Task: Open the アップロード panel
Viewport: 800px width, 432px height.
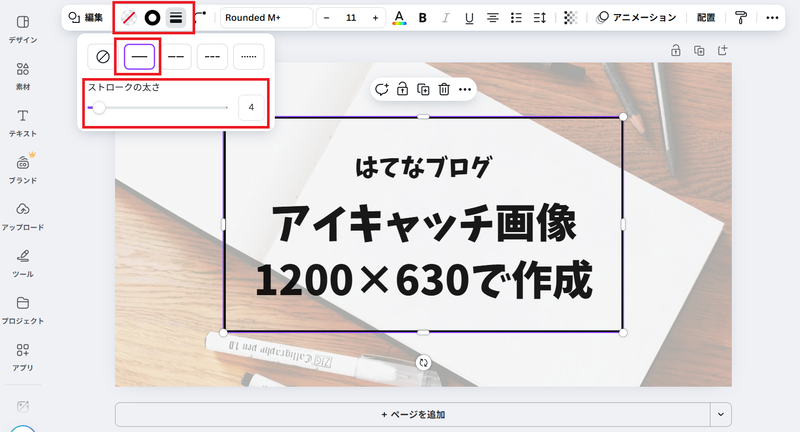Action: pyautogui.click(x=22, y=217)
